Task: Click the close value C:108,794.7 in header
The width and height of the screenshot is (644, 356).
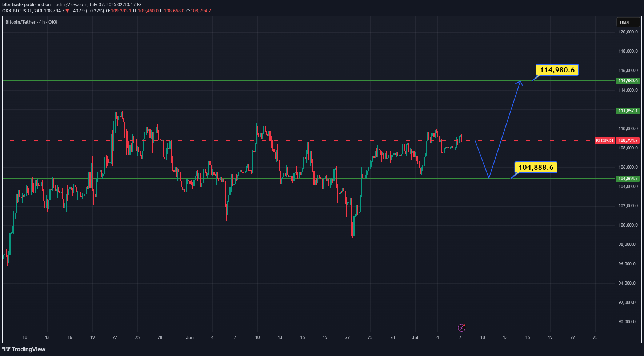Action: (199, 11)
